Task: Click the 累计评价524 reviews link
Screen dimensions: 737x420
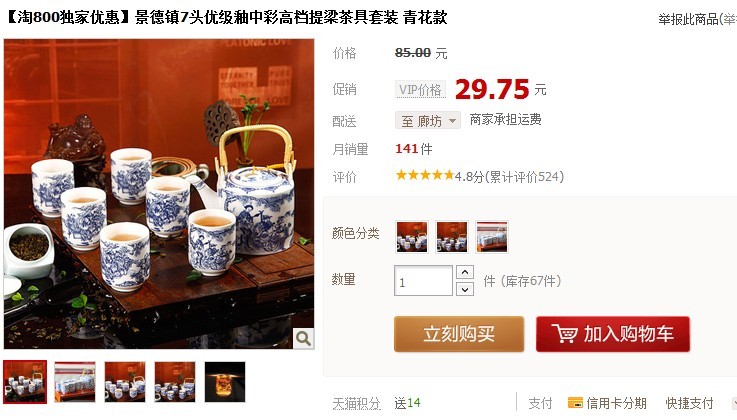Action: click(524, 177)
